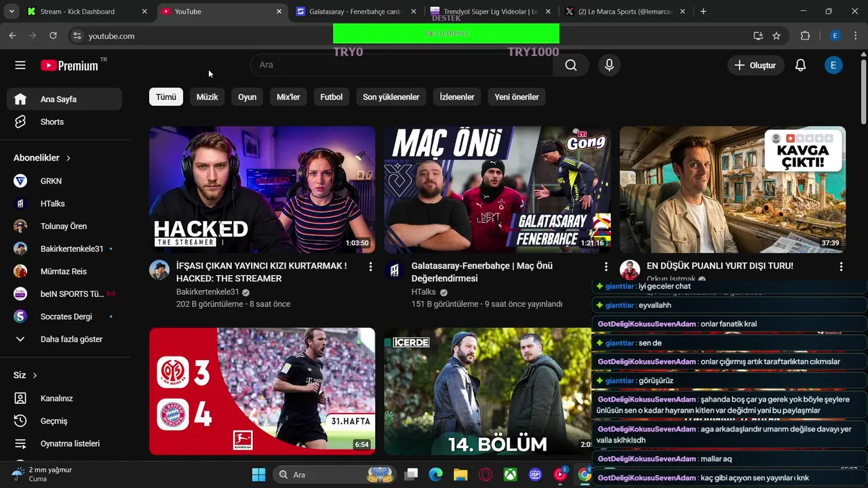
Task: Open EN DÜŞÜK PUANLI YURT DIŞI TURU title
Action: (x=720, y=266)
